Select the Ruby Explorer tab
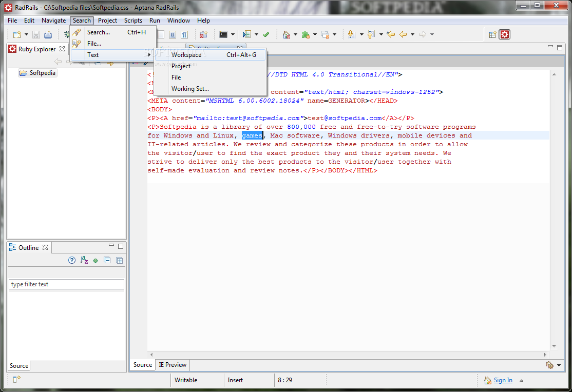The image size is (572, 392). (x=37, y=49)
